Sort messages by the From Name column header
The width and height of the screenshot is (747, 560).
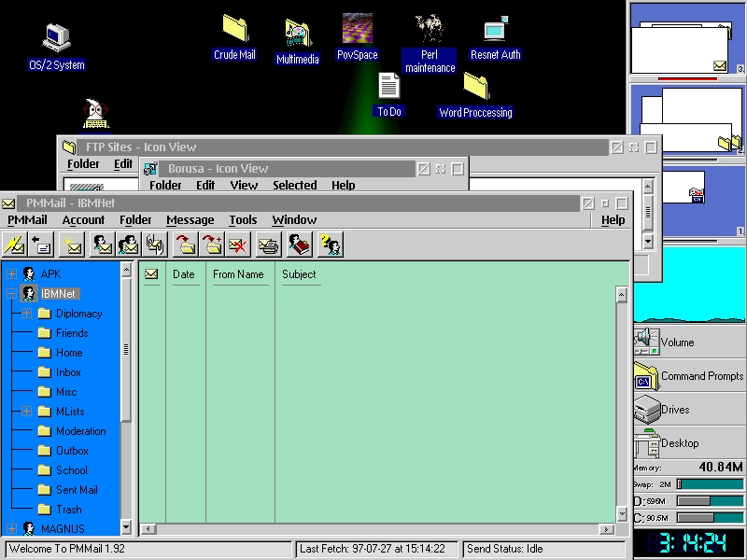238,274
